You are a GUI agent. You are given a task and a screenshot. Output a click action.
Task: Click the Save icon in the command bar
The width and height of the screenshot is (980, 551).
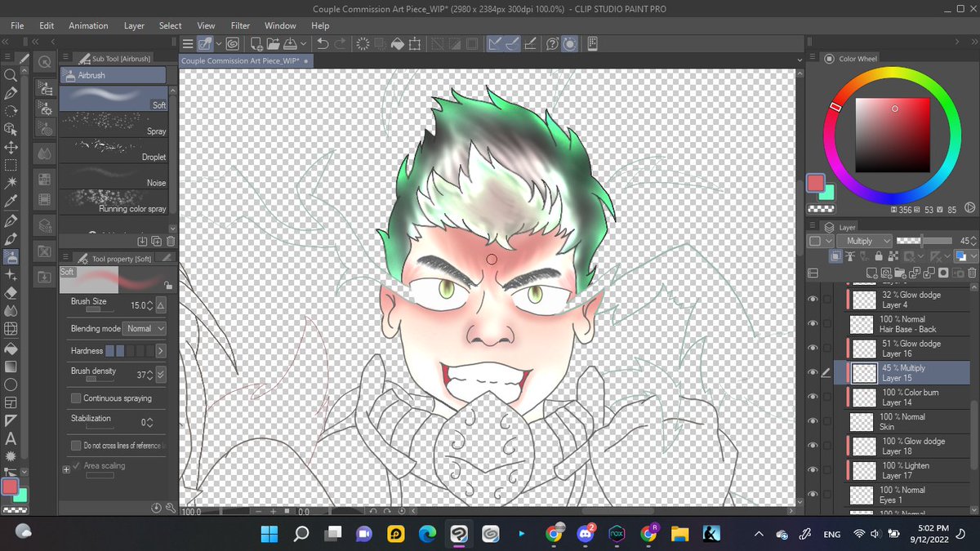click(x=291, y=43)
